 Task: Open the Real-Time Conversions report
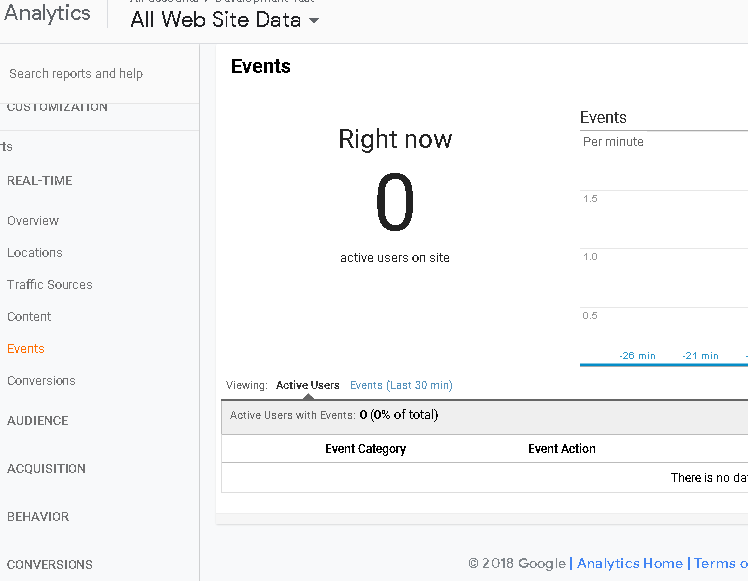pos(41,381)
